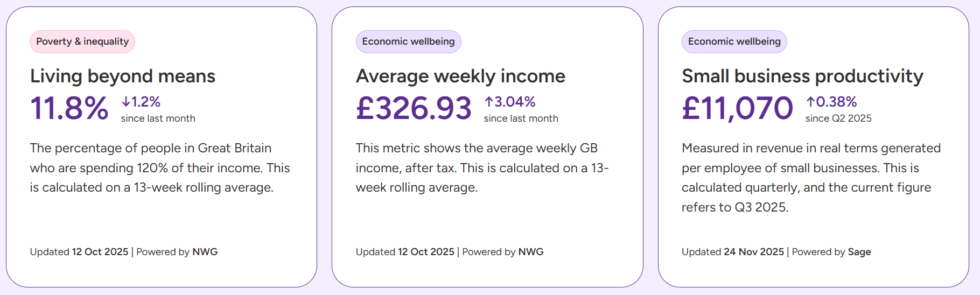Open the Average weekly income heading
The image size is (980, 295).
460,76
